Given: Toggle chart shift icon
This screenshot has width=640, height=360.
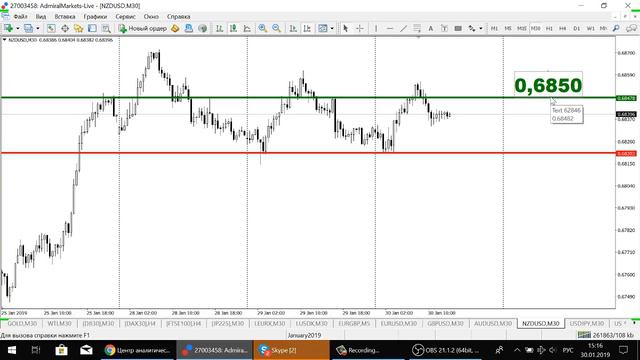Looking at the screenshot, I should (307, 28).
